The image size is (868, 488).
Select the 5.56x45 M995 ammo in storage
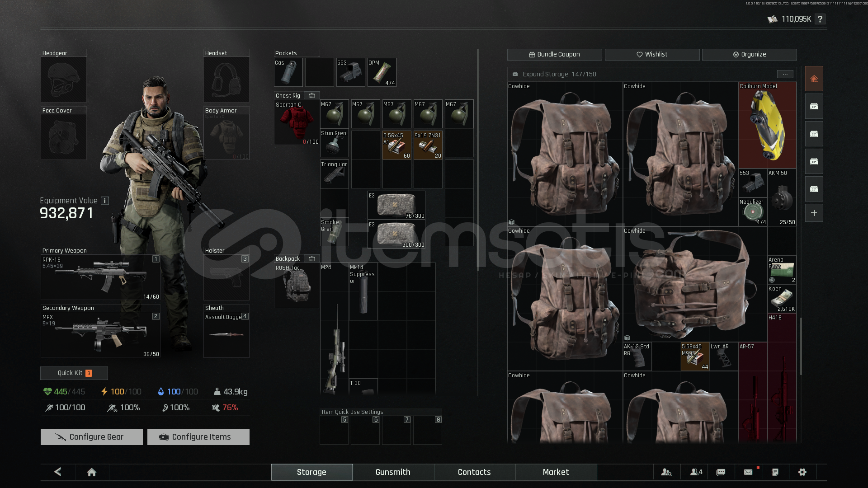coord(695,357)
